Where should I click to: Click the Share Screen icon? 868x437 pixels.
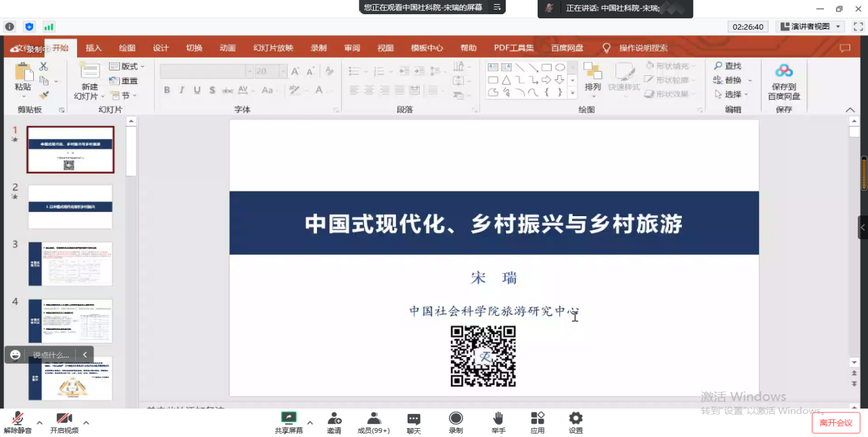(288, 419)
